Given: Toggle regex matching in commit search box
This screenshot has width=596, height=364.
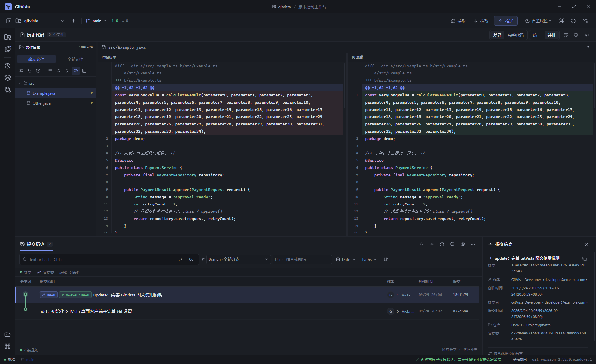Looking at the screenshot, I should pyautogui.click(x=181, y=260).
